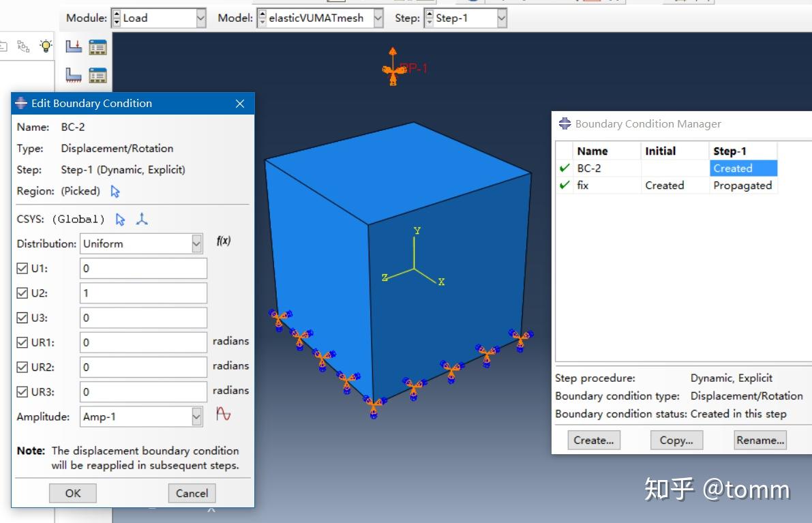Viewport: 812px width, 523px height.
Task: Toggle the U1 checkbox
Action: [22, 268]
